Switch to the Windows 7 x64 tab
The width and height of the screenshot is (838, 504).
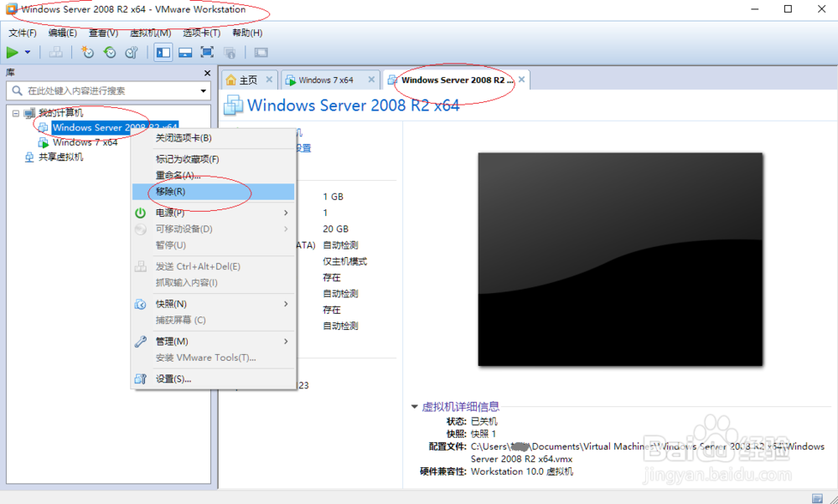coord(326,80)
